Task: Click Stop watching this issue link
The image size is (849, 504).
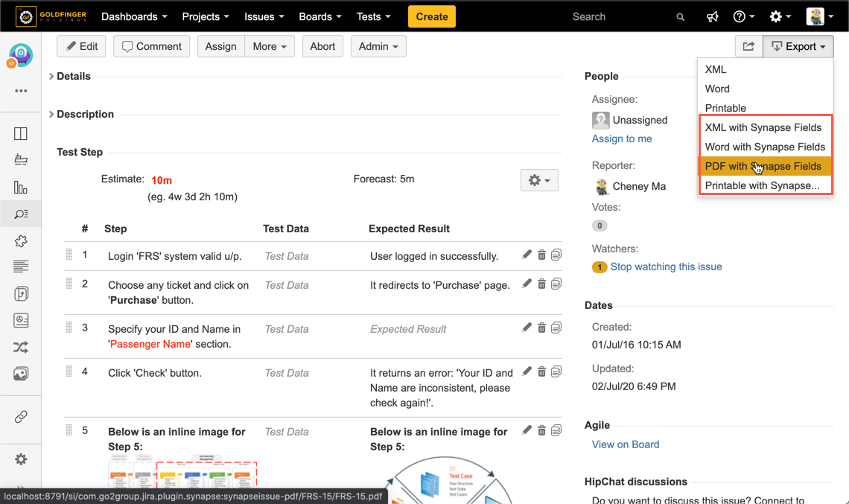Action: click(x=666, y=267)
